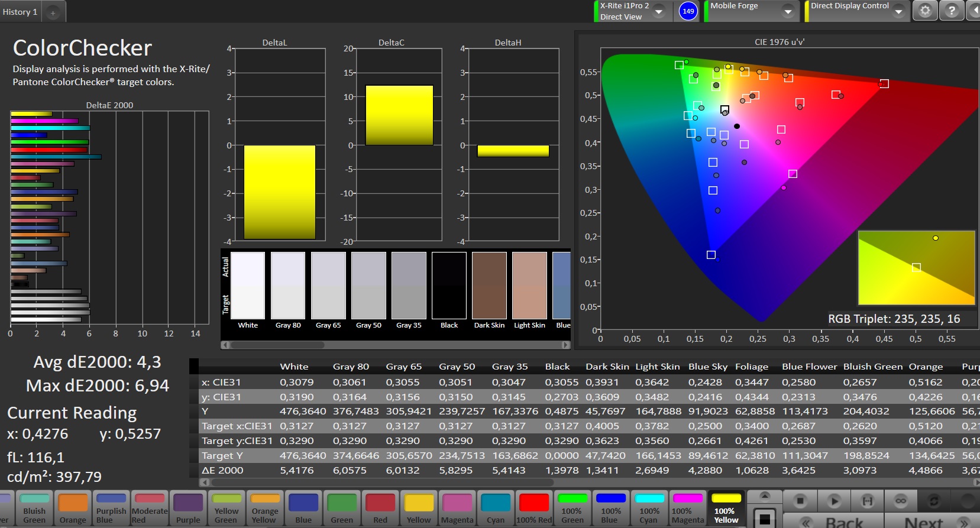Click the Gray 35 comparison swatch
This screenshot has width=980, height=528.
click(409, 286)
